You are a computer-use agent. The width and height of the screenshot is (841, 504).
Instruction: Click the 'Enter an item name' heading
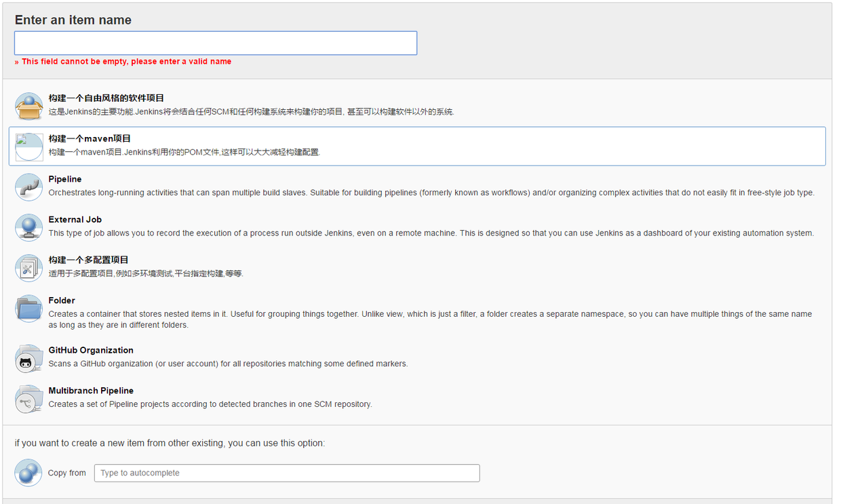point(73,20)
